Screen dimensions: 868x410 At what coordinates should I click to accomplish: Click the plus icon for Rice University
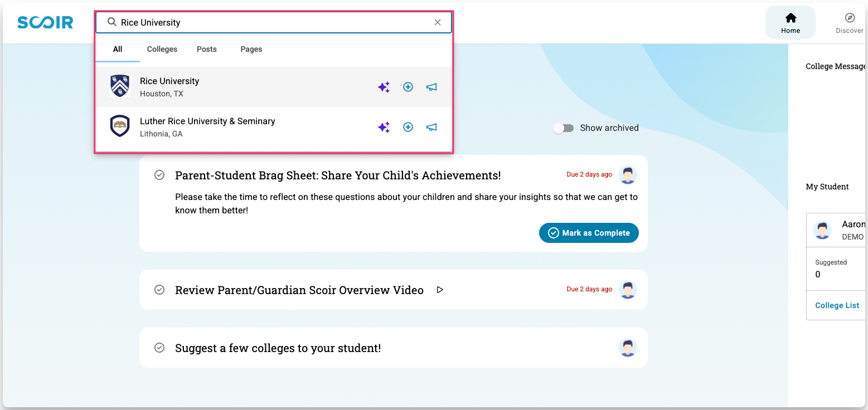(x=408, y=87)
